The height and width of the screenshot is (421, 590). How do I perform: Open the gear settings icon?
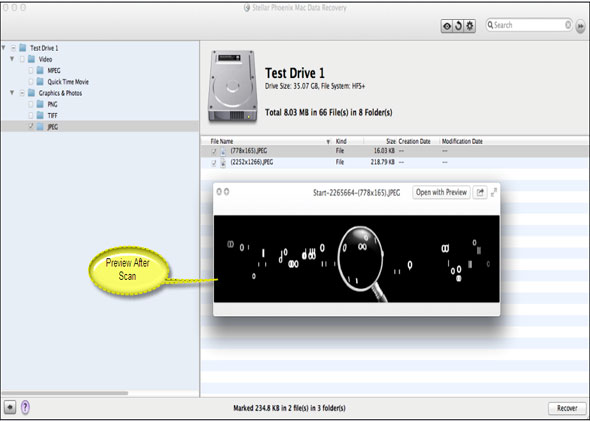[x=470, y=26]
